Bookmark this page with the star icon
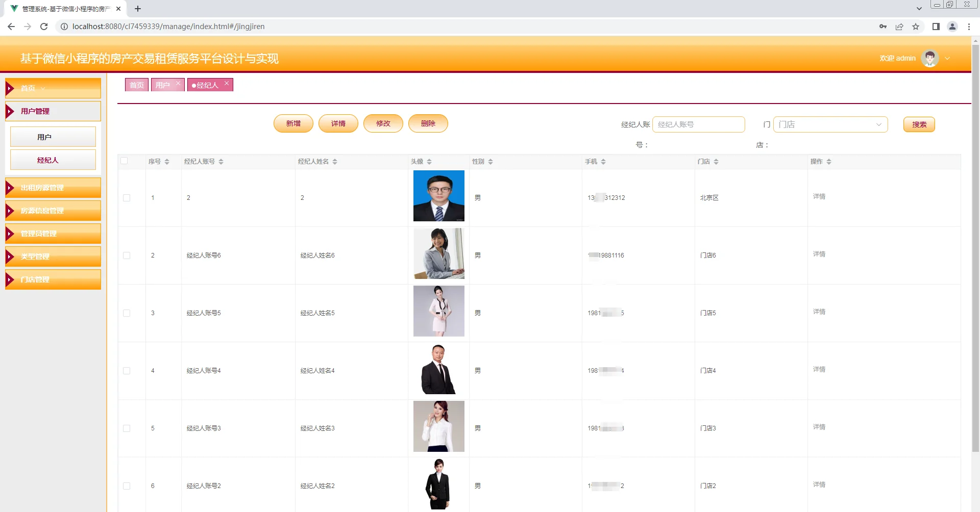This screenshot has width=980, height=512. pos(916,27)
